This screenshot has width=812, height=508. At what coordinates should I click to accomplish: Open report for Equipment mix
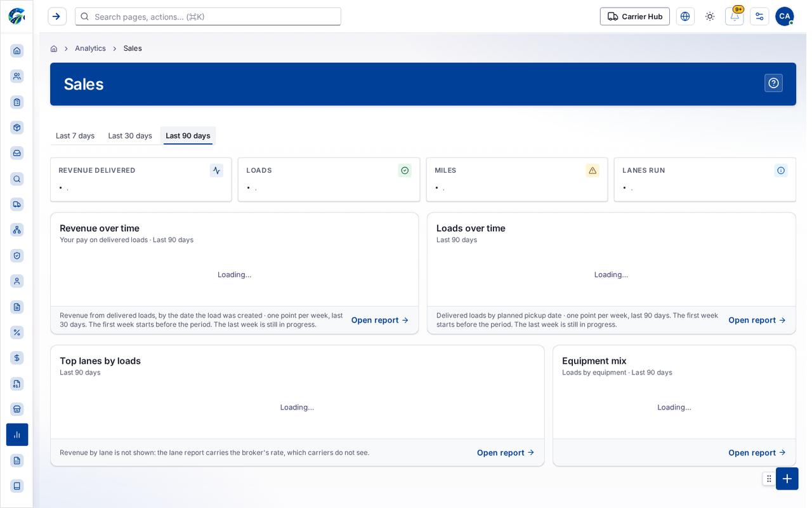(x=757, y=453)
